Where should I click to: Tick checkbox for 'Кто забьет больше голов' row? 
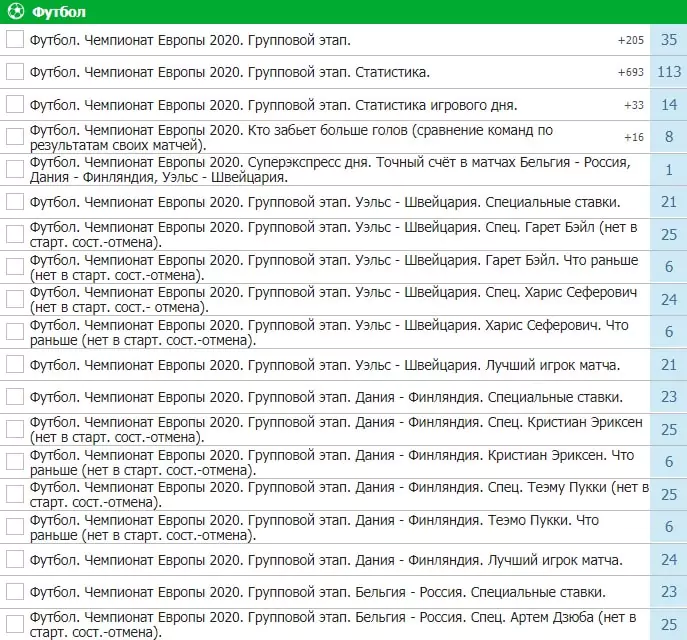[15, 136]
